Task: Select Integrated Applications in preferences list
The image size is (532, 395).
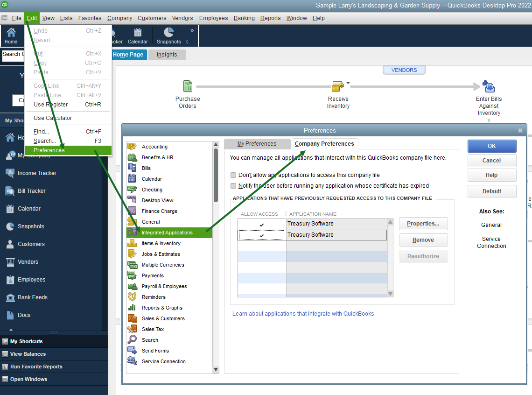Action: pos(169,233)
